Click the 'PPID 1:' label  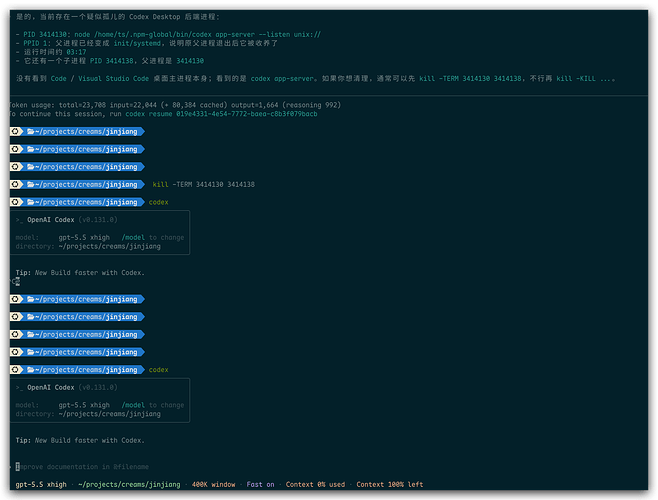(x=37, y=43)
